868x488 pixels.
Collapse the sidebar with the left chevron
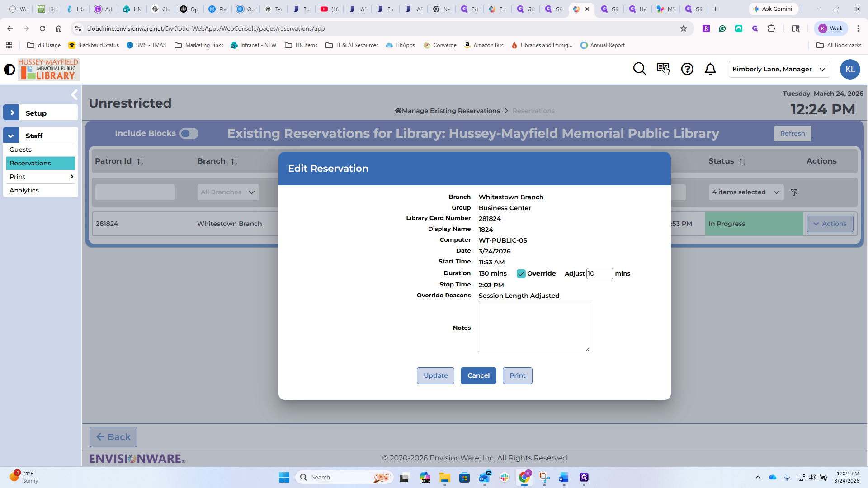pyautogui.click(x=75, y=95)
